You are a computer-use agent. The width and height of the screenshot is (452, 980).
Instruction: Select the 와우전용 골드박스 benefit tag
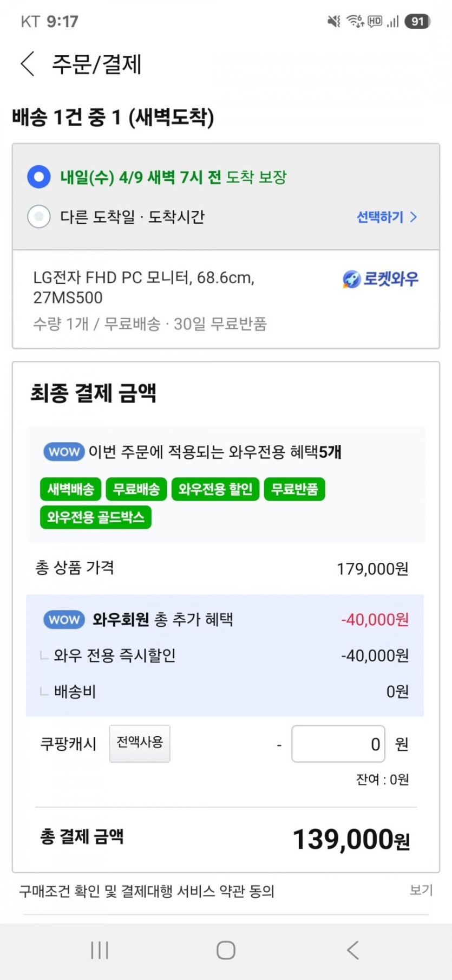pyautogui.click(x=96, y=517)
